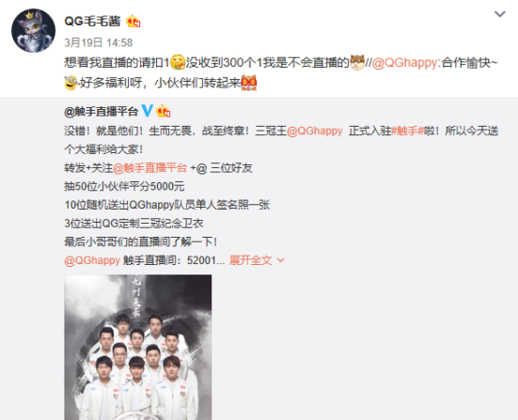Screen dimensions: 518x420
Task: Click the doge emoji after 不会直播的
Action: 357,62
